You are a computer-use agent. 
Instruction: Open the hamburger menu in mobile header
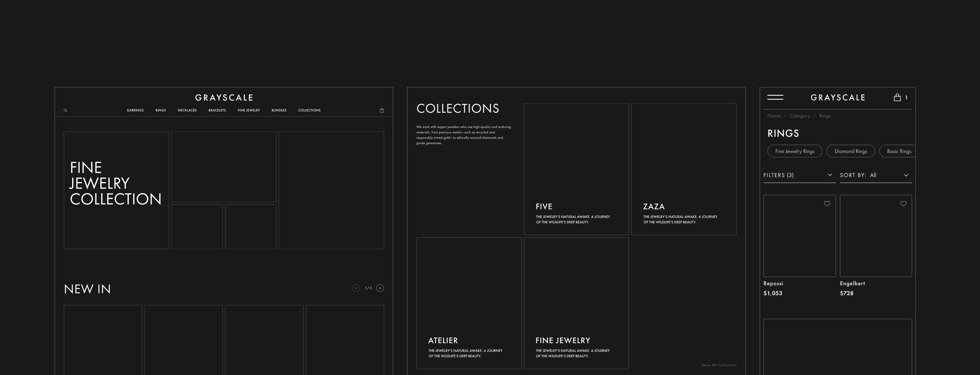(x=775, y=97)
